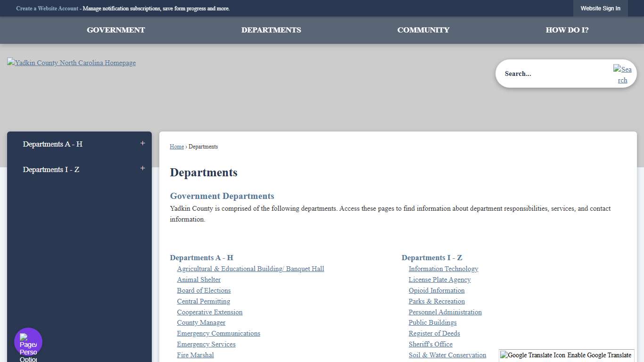Viewport: 644px width, 362px height.
Task: Select the Opioid Information link
Action: click(x=436, y=290)
